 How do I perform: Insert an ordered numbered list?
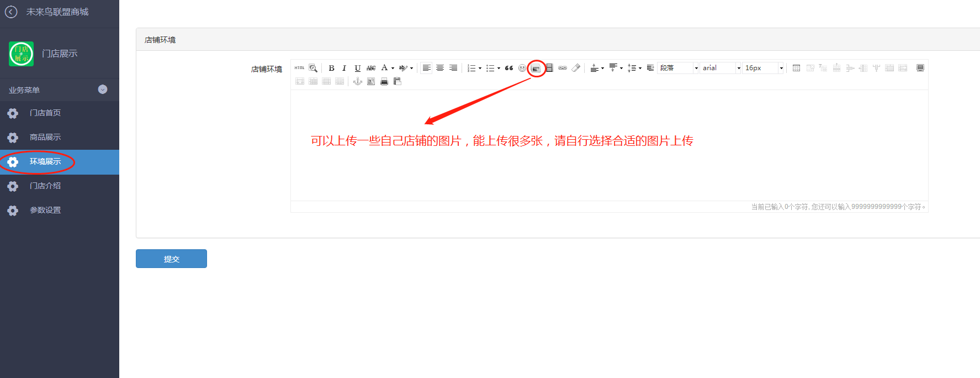[471, 68]
